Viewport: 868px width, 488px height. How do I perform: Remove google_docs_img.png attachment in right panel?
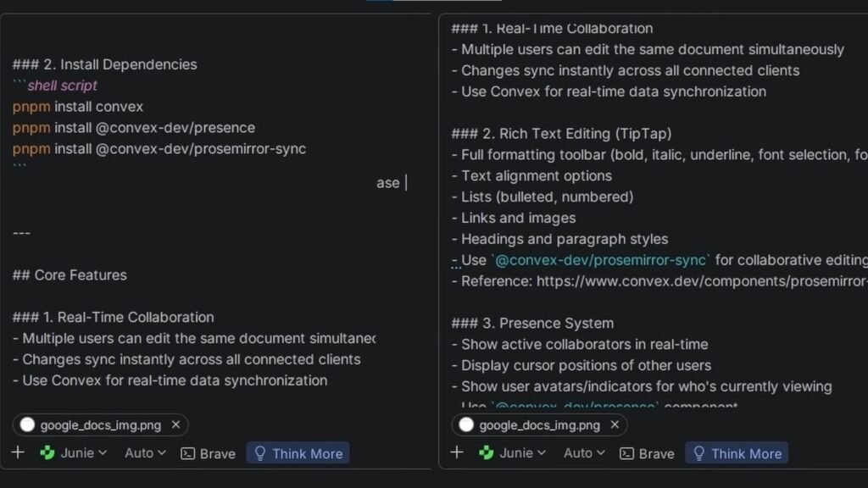pos(615,424)
